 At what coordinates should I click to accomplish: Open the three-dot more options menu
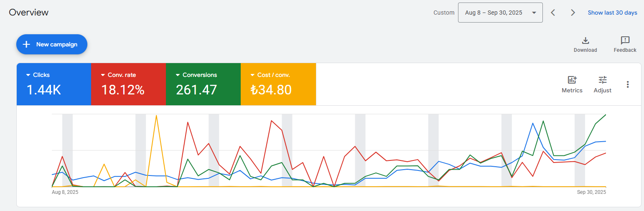point(628,84)
